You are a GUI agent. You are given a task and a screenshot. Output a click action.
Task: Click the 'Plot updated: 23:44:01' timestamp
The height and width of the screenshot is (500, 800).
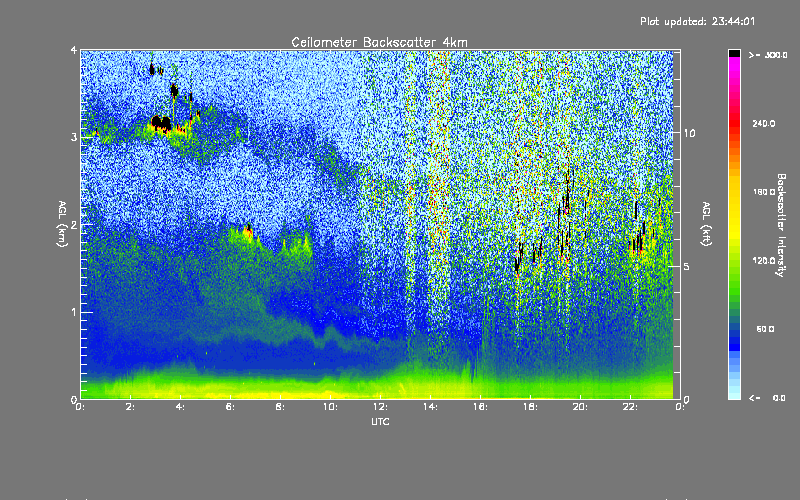(697, 21)
